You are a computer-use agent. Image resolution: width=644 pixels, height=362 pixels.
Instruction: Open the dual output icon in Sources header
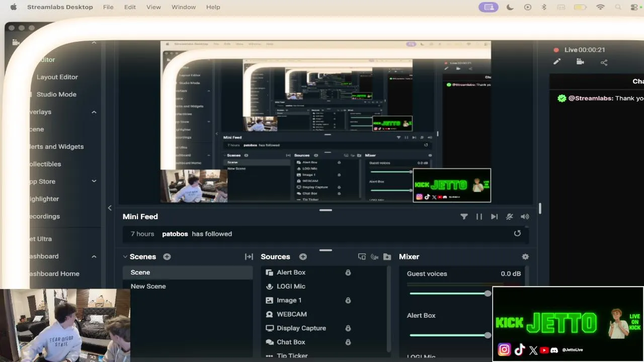362,256
